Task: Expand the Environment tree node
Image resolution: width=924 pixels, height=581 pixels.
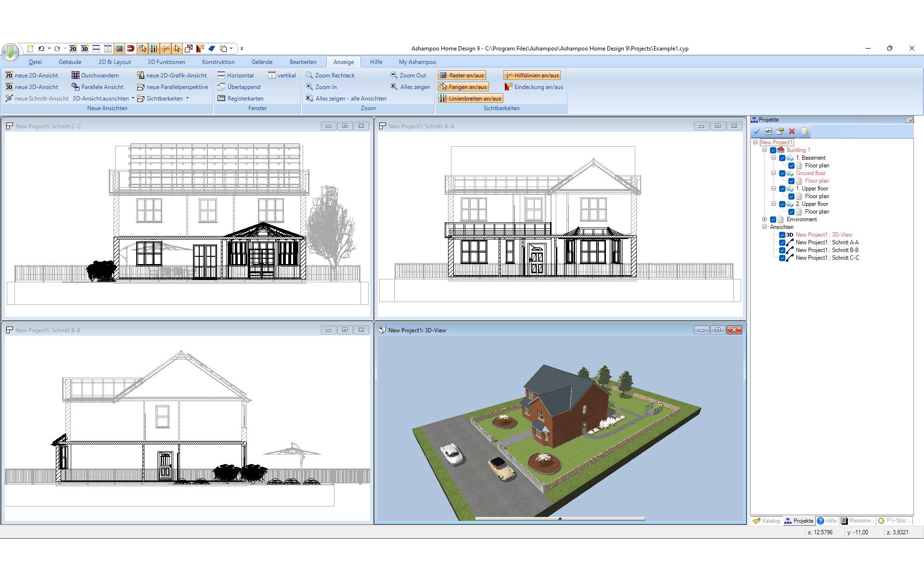Action: point(764,219)
